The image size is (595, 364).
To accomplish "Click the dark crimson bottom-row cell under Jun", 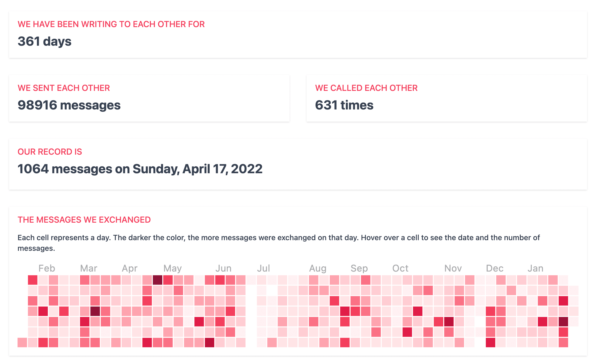I will [210, 342].
